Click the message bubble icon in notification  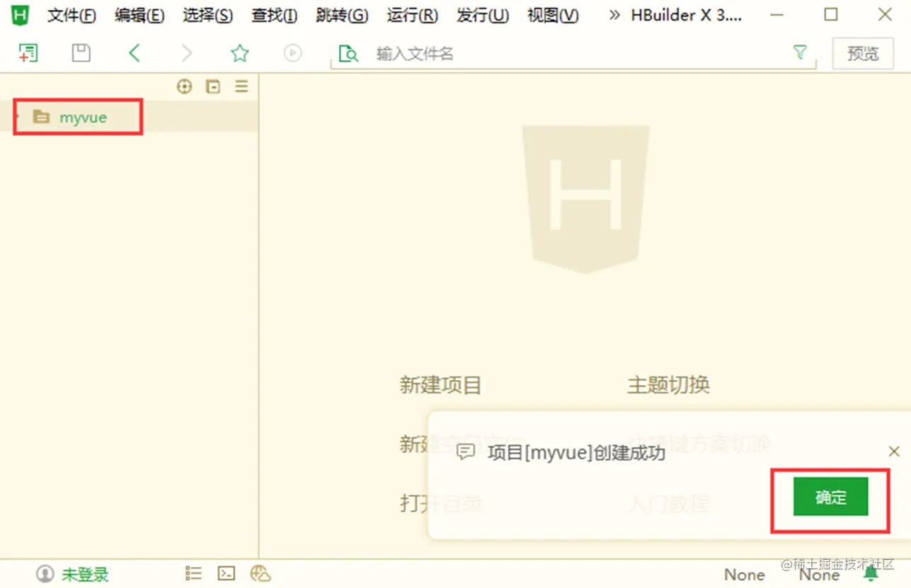465,452
